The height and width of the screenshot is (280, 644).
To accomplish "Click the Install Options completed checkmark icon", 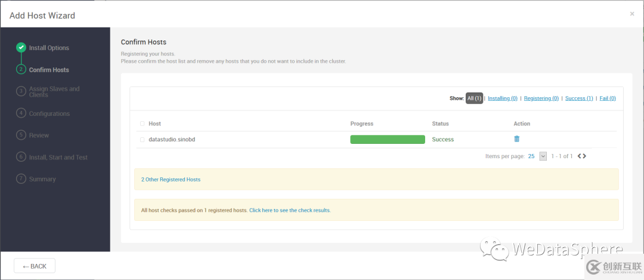I will pos(21,48).
